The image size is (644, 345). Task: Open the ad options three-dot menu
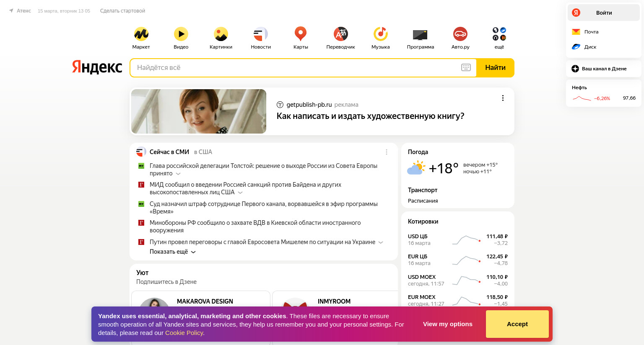503,98
